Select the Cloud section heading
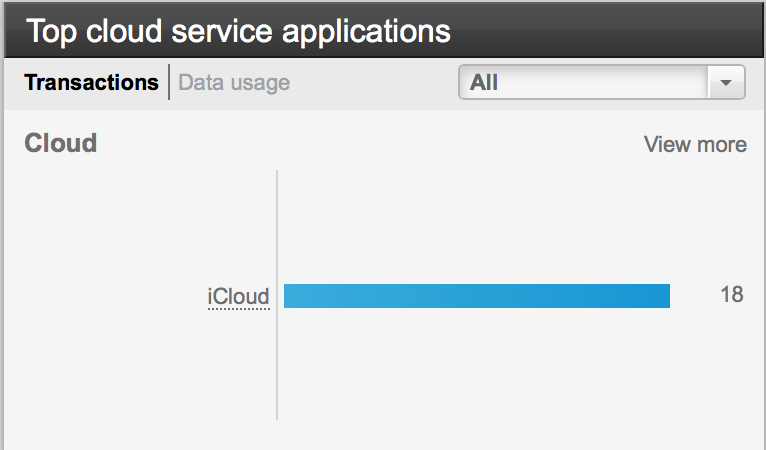766x450 pixels. (60, 143)
